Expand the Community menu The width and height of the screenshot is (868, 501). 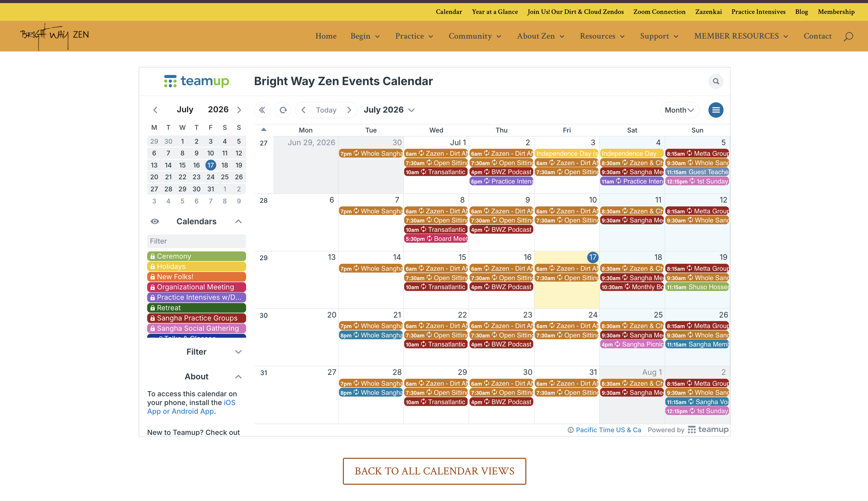click(475, 36)
